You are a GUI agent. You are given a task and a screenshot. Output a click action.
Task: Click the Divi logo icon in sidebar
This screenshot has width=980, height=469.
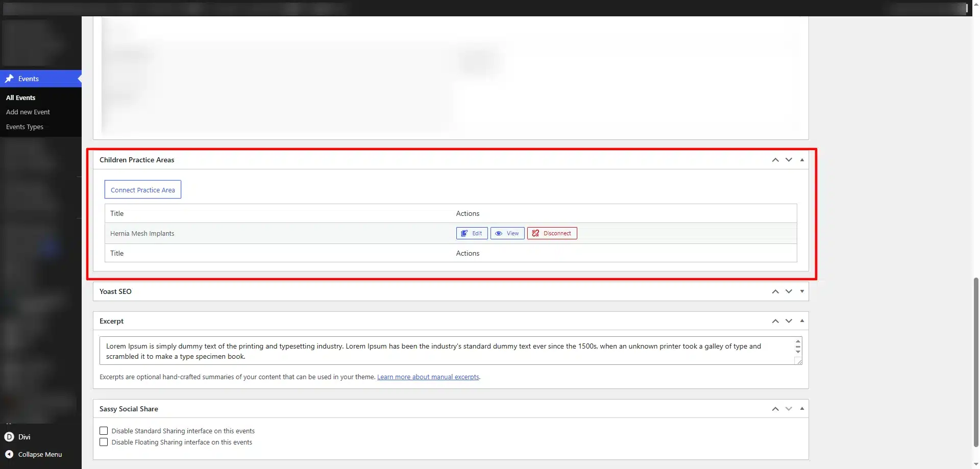tap(9, 437)
